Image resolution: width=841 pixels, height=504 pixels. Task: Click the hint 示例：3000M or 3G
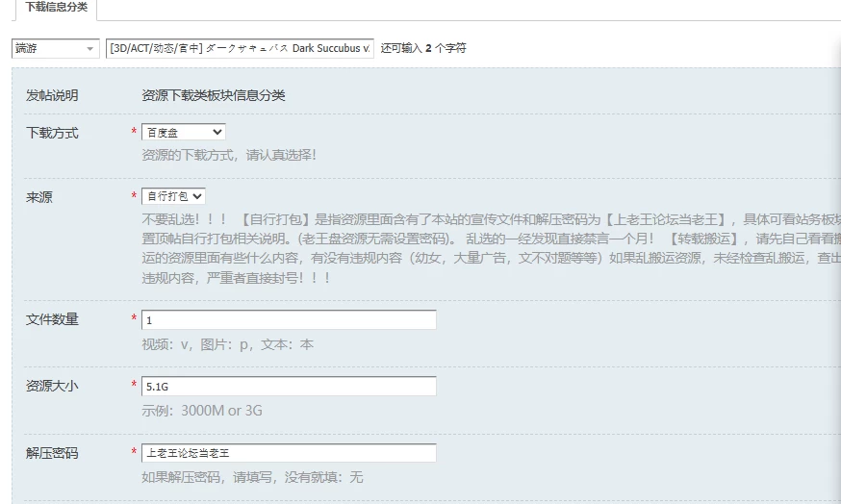[x=202, y=411]
